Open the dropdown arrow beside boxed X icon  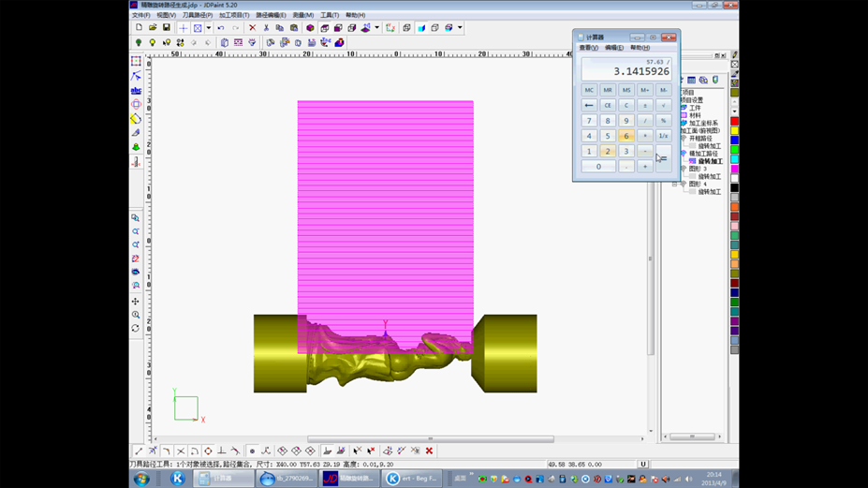209,28
